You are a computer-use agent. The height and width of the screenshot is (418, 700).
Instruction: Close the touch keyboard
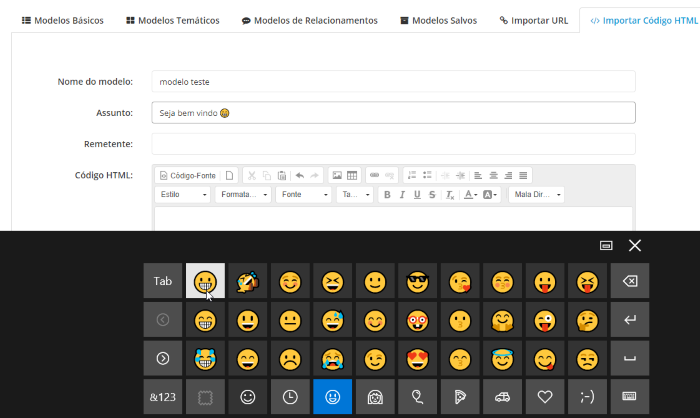[x=635, y=246]
